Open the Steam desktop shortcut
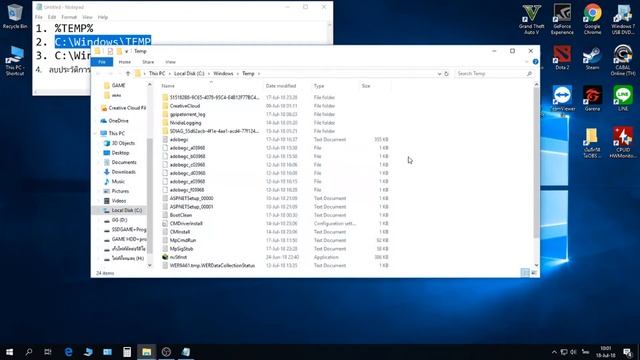Viewport: 640px width, 360px height. point(592,58)
